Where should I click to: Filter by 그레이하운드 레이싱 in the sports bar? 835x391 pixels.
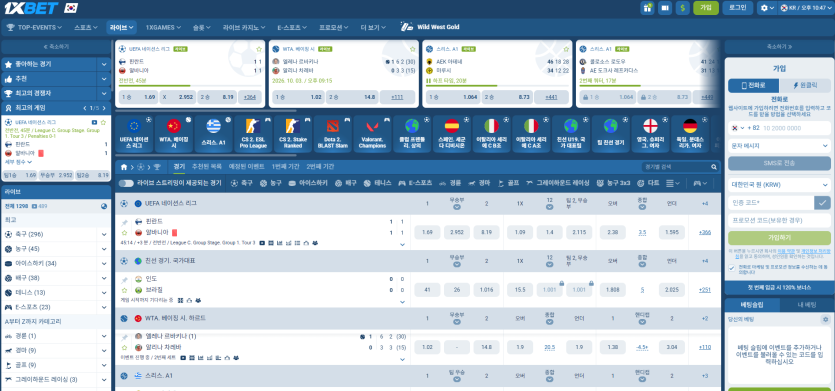pyautogui.click(x=557, y=183)
